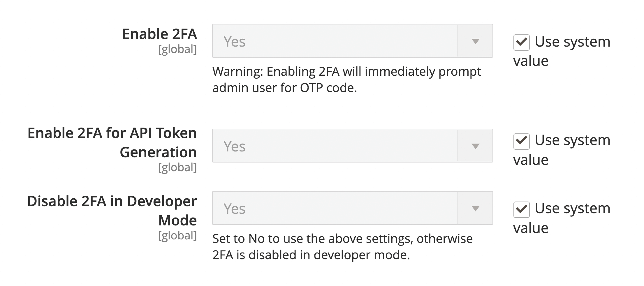
Task: Untick system value checkbox for Developer Mode
Action: [521, 210]
